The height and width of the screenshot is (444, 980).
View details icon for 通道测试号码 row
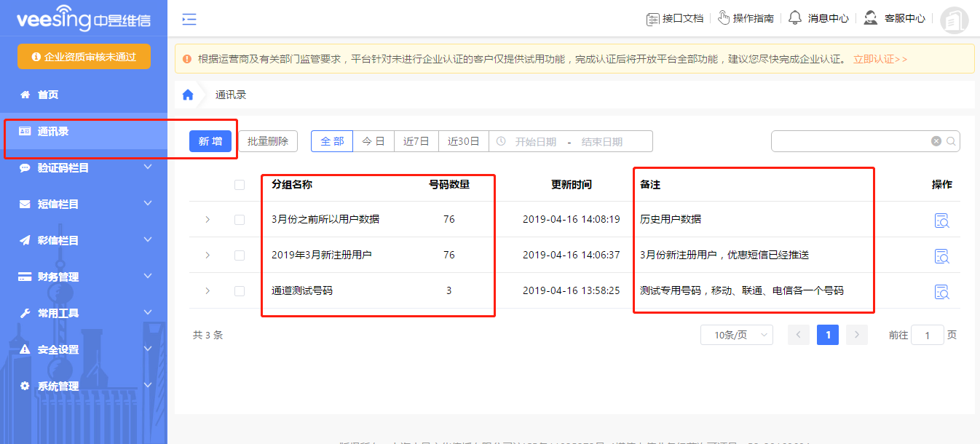[x=941, y=291]
